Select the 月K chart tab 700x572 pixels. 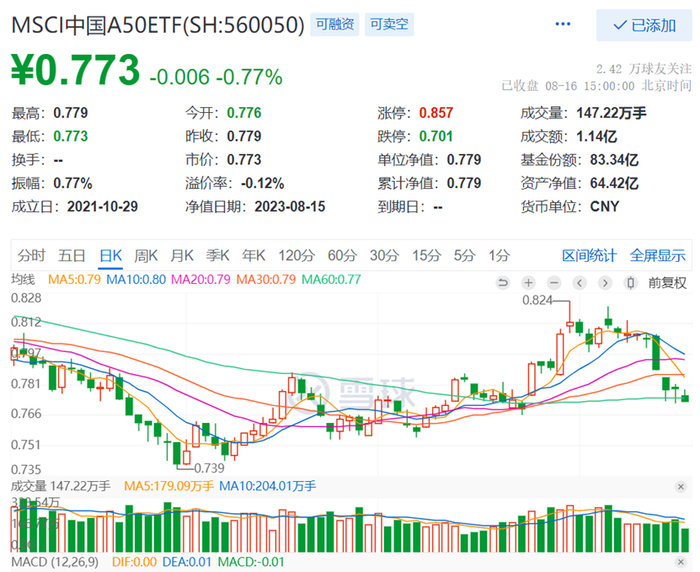click(182, 255)
